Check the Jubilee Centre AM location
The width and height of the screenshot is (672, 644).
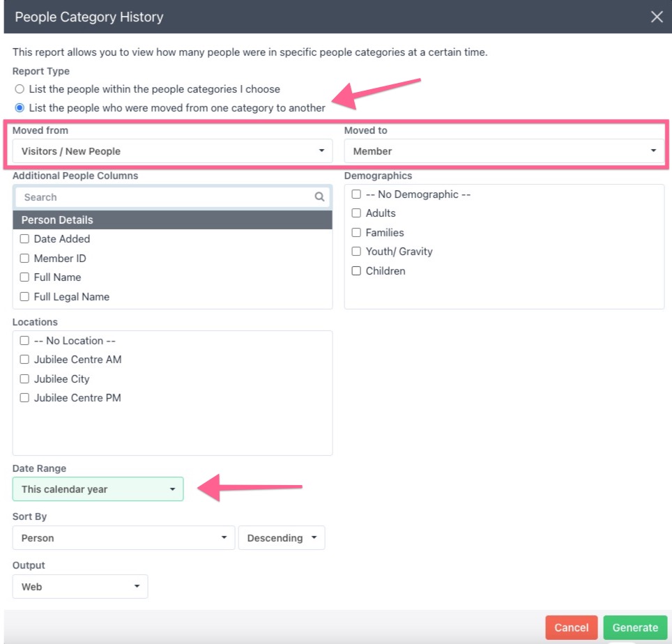point(24,360)
